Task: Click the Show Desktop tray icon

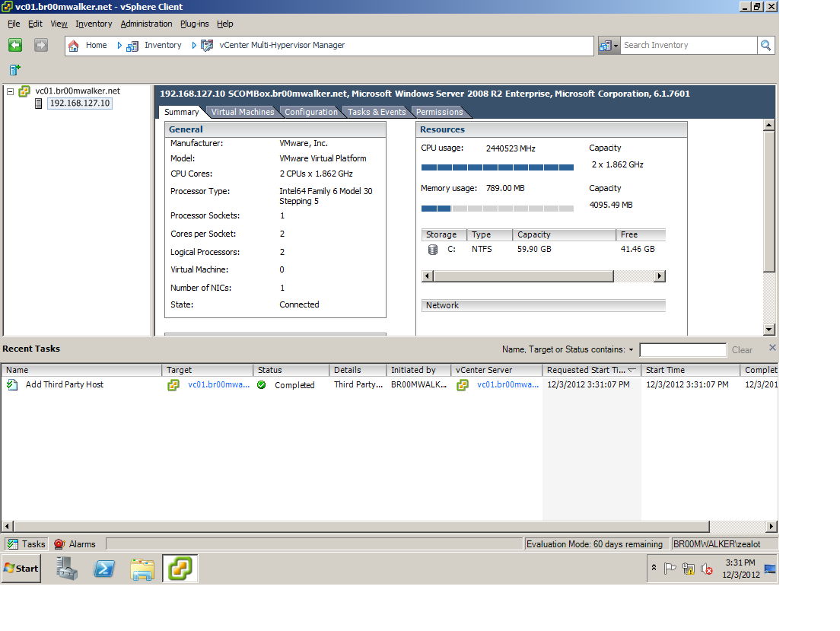Action: click(x=770, y=569)
